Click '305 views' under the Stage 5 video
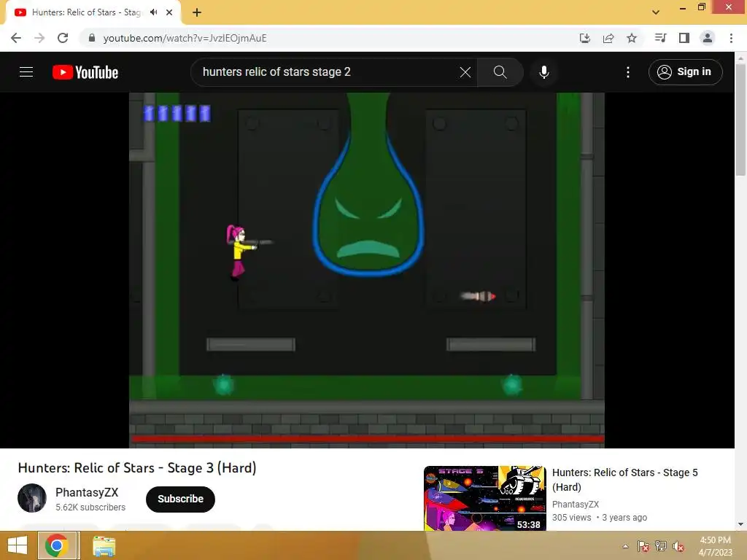The height and width of the screenshot is (560, 747). click(x=572, y=518)
